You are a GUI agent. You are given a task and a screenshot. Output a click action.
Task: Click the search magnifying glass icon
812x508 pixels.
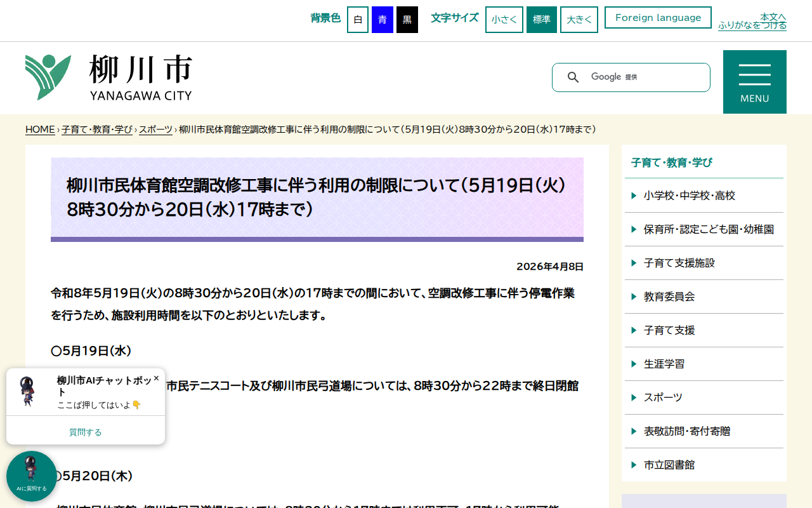click(573, 77)
